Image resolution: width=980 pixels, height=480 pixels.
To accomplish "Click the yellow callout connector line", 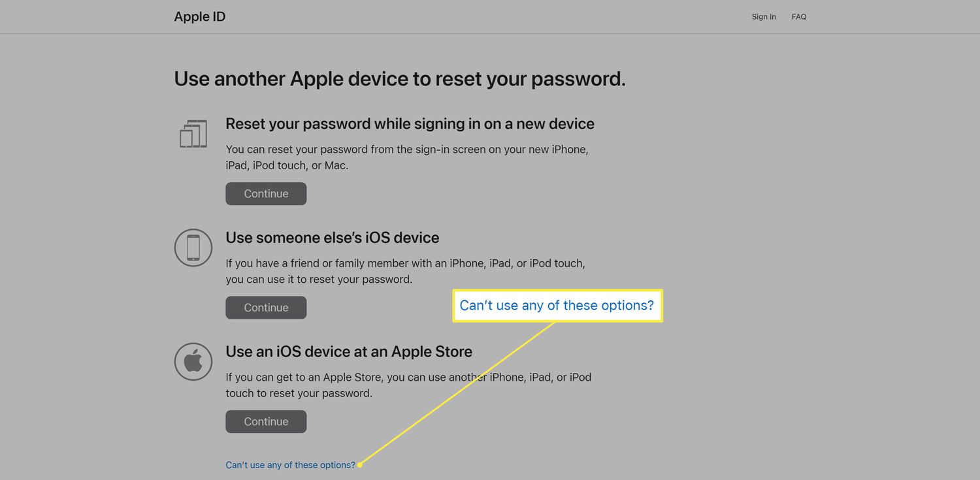I will click(457, 393).
